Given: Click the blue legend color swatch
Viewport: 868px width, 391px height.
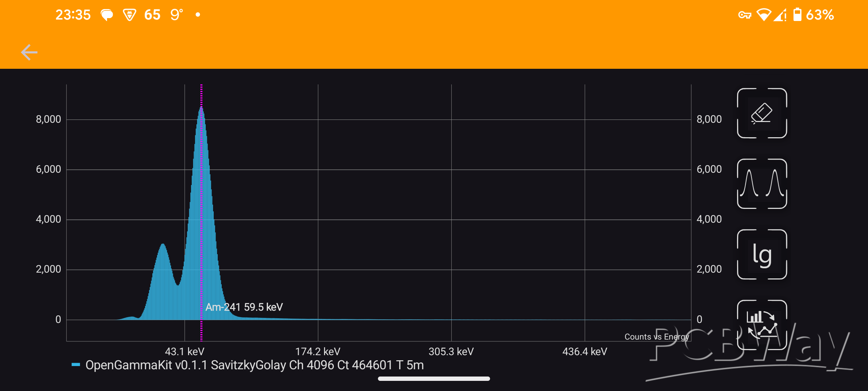Looking at the screenshot, I should [76, 365].
